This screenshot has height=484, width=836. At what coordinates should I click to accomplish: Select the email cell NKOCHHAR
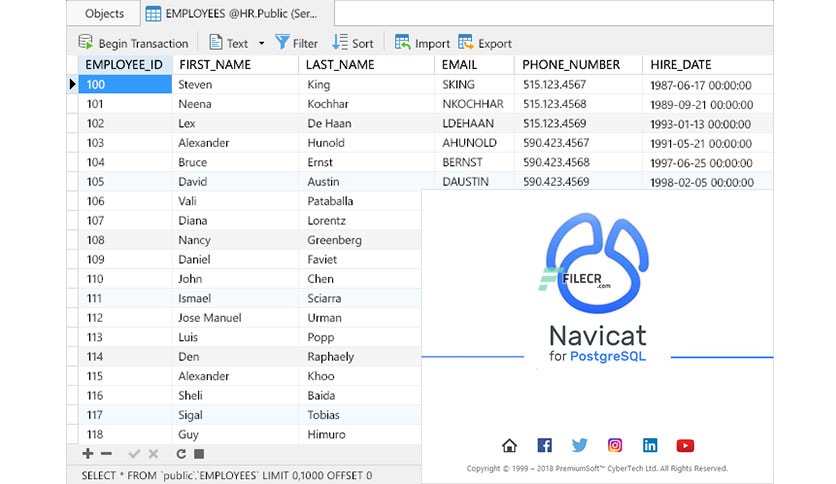pos(475,104)
